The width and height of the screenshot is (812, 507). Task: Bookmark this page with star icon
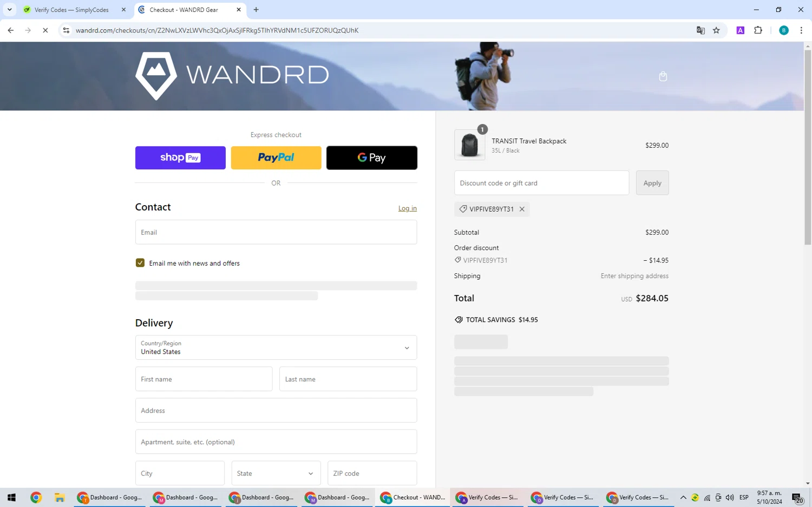coord(716,30)
